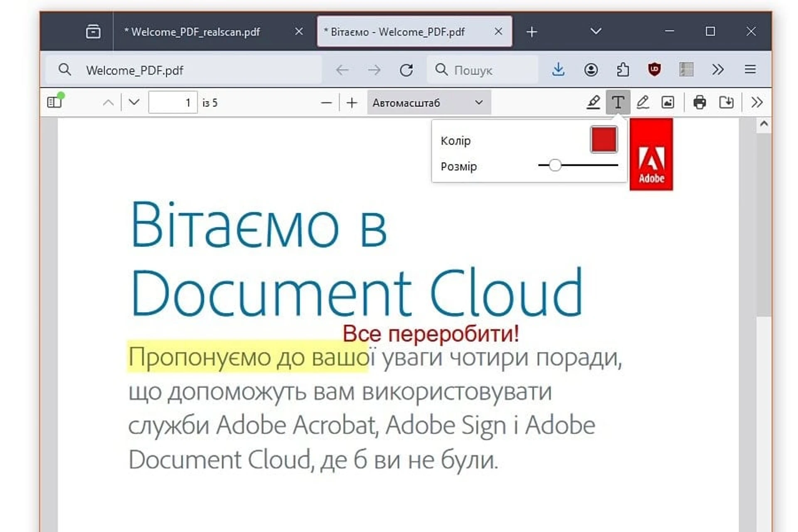798x532 pixels.
Task: Open a new browser tab
Action: click(x=532, y=32)
